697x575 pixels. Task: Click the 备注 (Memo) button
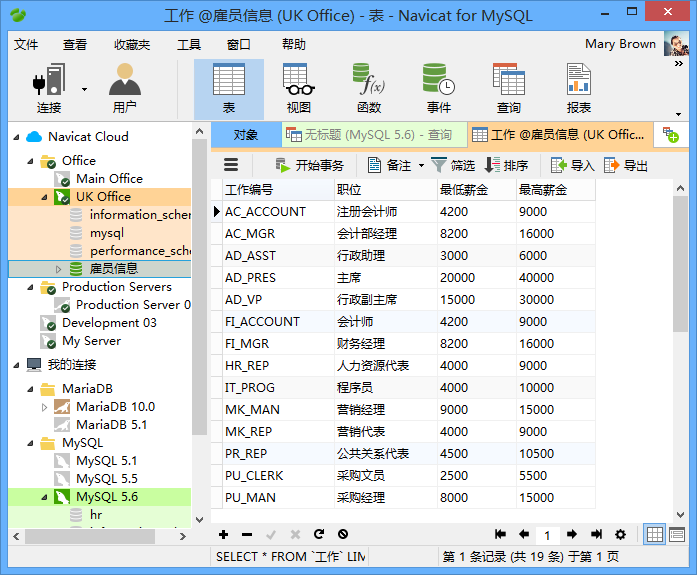[390, 165]
